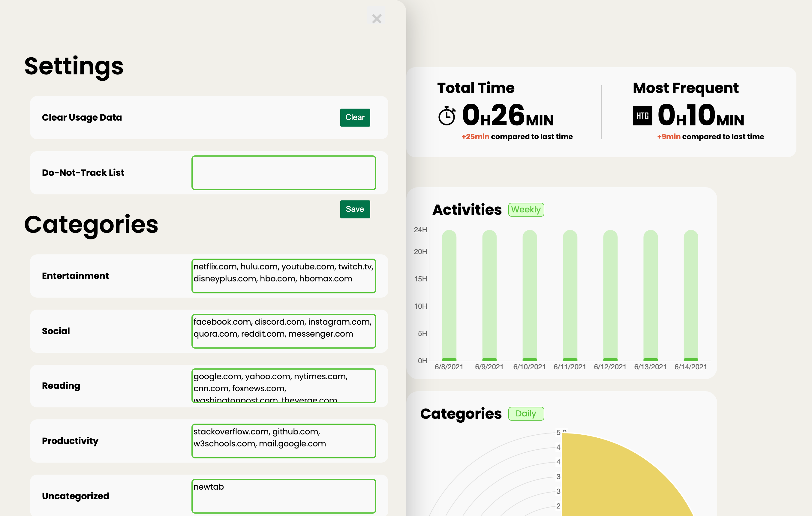Edit the Reading category sites field
The width and height of the screenshot is (812, 516).
pyautogui.click(x=284, y=385)
